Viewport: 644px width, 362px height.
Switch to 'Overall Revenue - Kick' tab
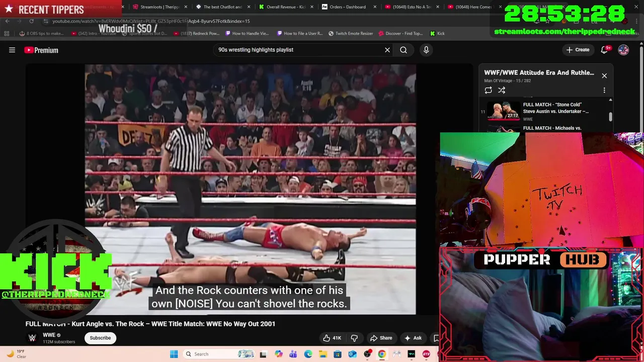[x=286, y=7]
